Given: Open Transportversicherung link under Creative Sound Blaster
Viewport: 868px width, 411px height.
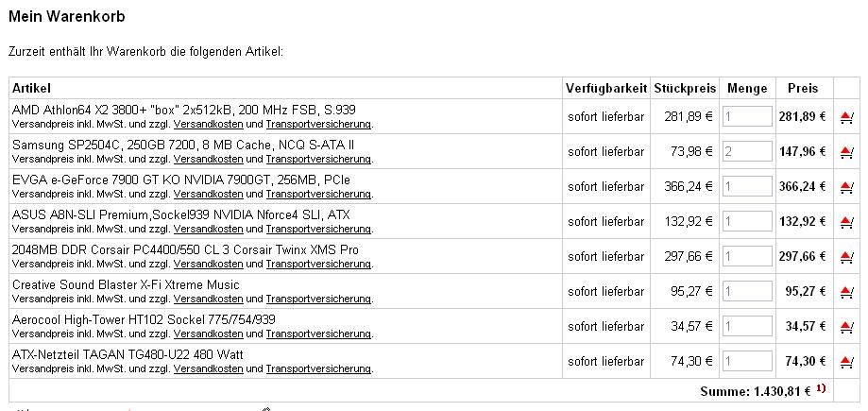Looking at the screenshot, I should click(x=318, y=299).
